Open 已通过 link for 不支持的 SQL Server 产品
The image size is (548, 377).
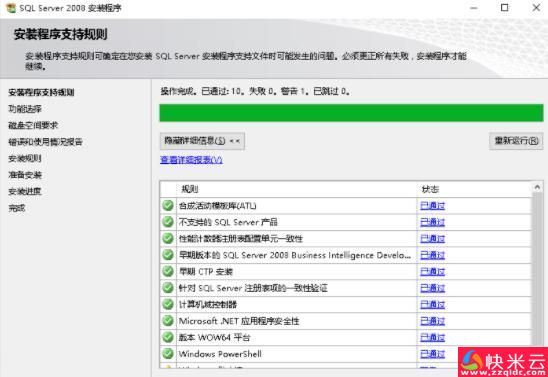pos(432,222)
